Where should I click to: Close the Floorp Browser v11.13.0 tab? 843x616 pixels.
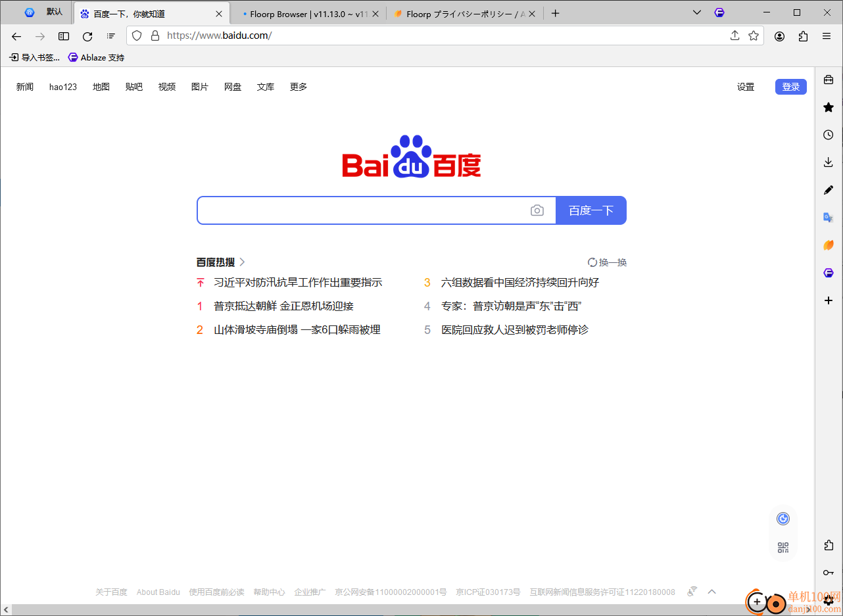tap(375, 14)
